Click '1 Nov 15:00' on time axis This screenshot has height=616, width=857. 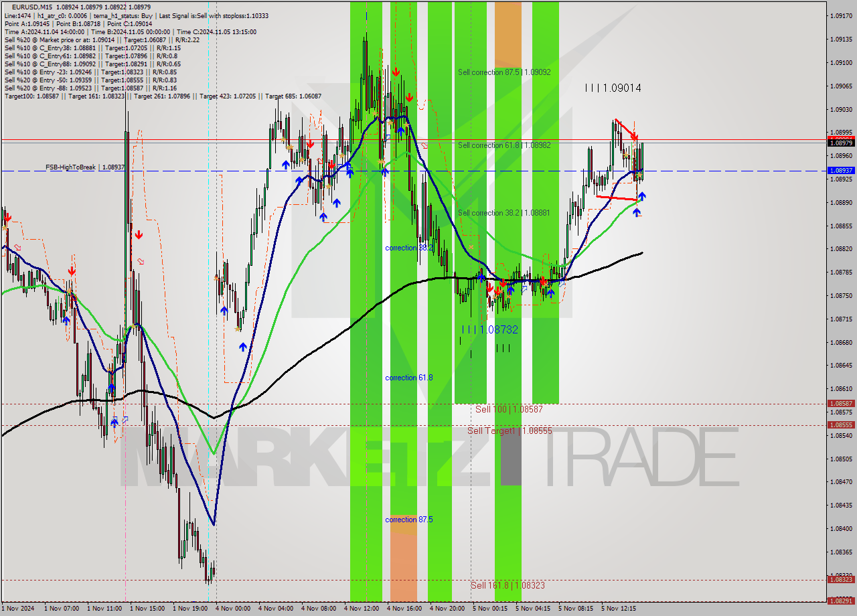(147, 609)
